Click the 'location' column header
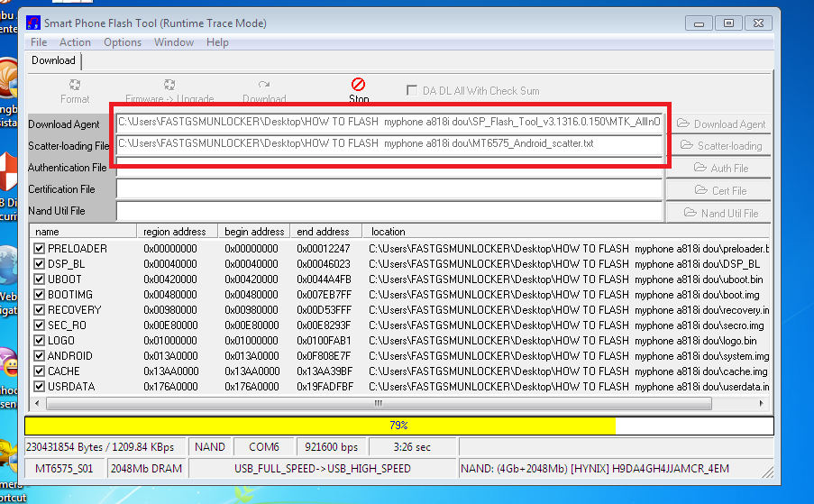Image resolution: width=814 pixels, height=504 pixels. point(566,232)
